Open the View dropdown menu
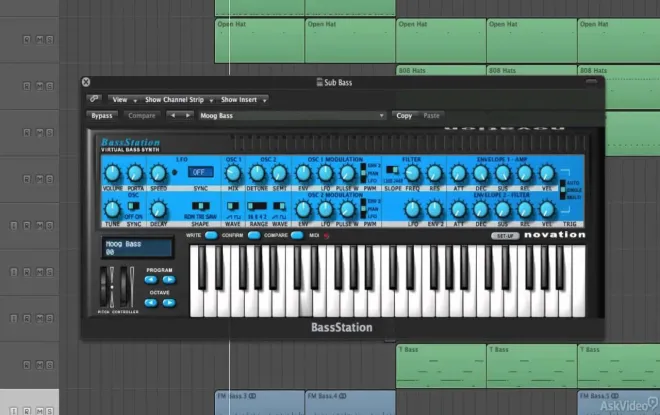The image size is (660, 415). point(123,100)
